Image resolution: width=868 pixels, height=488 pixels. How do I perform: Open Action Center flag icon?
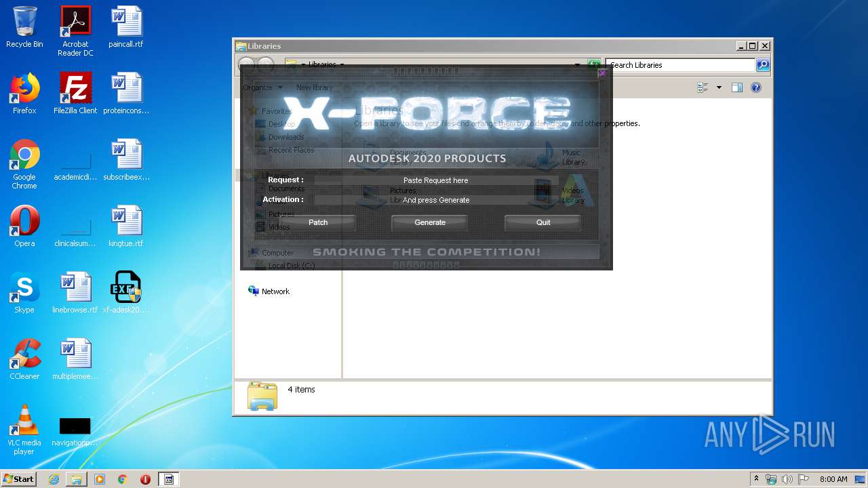(x=804, y=479)
